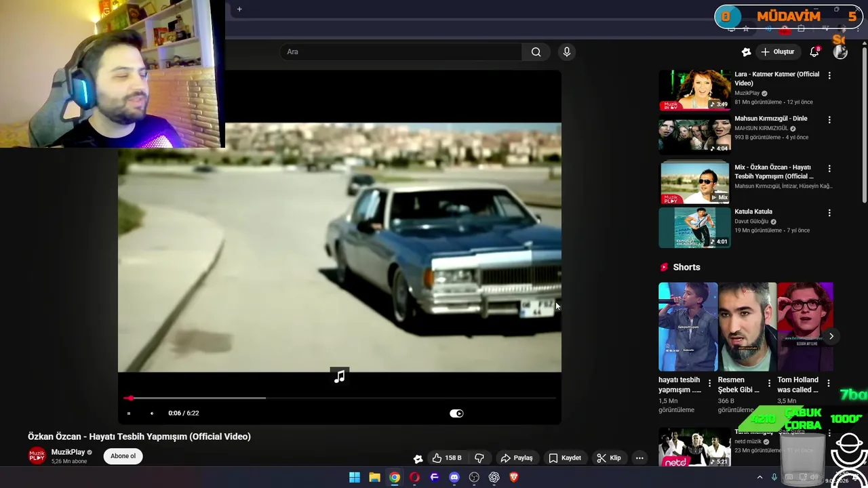Click the Lara - Katmer Katmer title text
Viewport: 868px width, 488px height.
click(x=776, y=79)
